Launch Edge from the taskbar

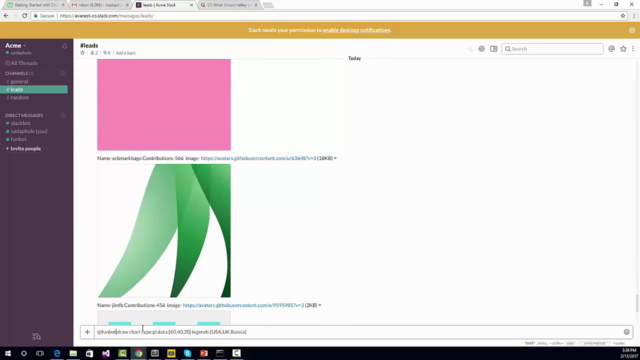(57, 353)
